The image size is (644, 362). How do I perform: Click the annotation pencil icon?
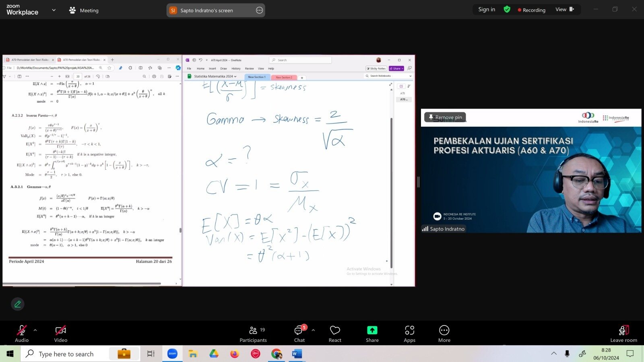[x=18, y=304]
